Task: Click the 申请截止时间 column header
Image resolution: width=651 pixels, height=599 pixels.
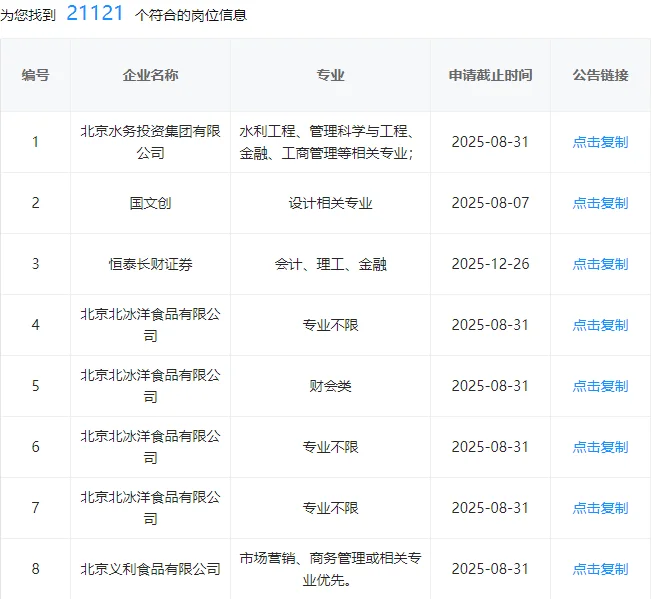Action: [x=490, y=75]
